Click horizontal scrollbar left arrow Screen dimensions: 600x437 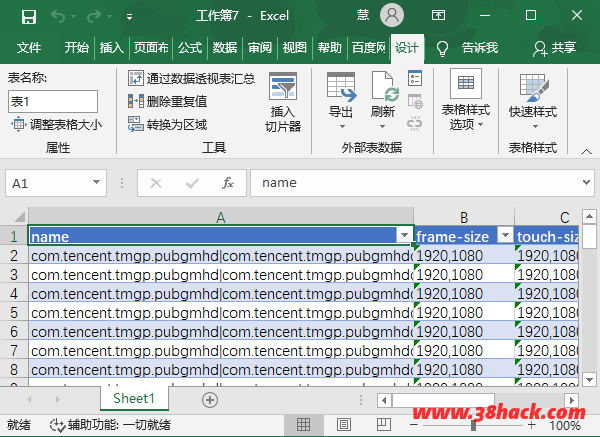384,401
